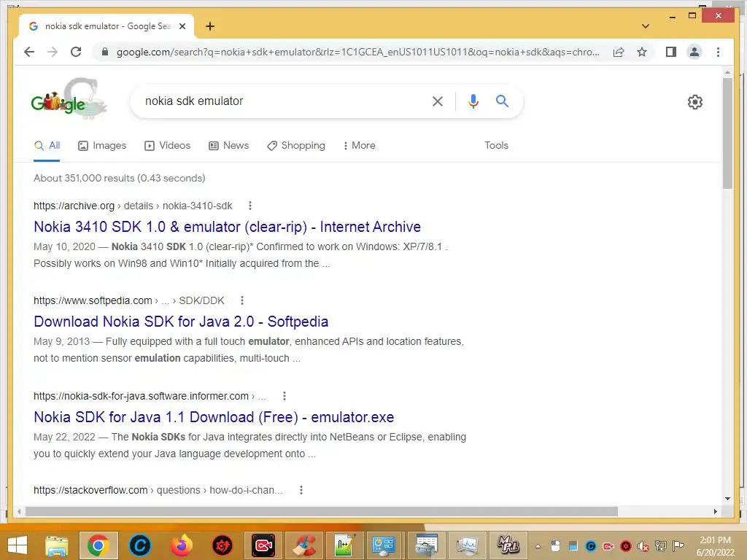Viewport: 747px width, 560px height.
Task: Switch to the News tab
Action: coord(228,146)
